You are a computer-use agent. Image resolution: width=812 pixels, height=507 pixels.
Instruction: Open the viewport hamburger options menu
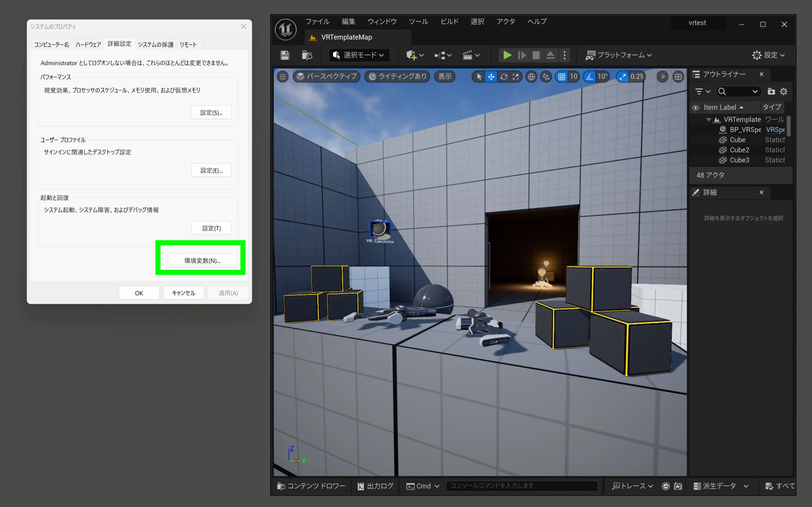(x=283, y=77)
